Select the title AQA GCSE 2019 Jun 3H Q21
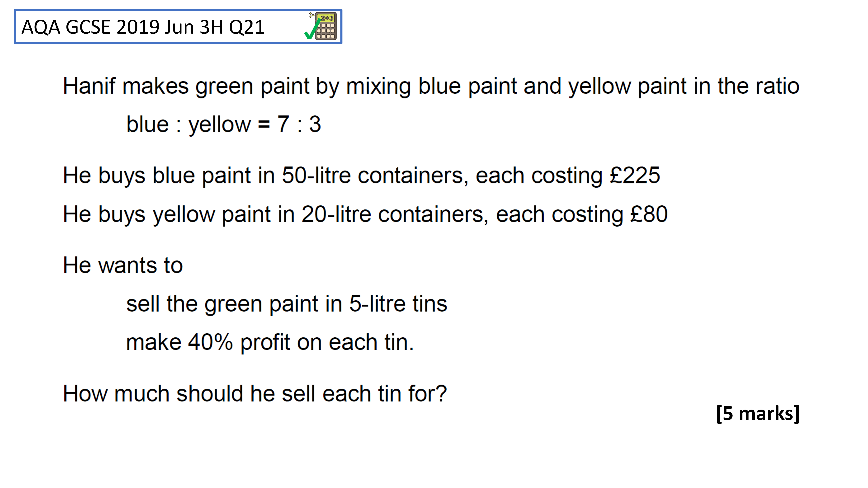 [143, 27]
